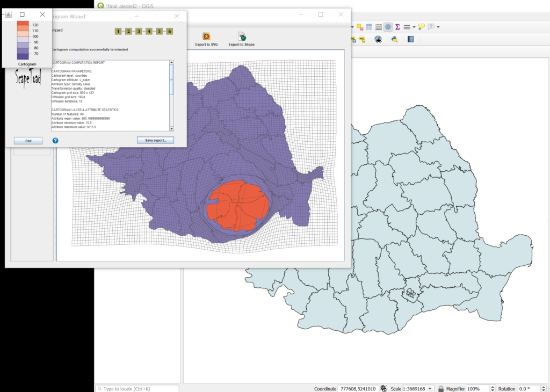Viewport: 550px width, 392px height.
Task: Click "Diffusion grid size: 1024" report line
Action: click(68, 97)
